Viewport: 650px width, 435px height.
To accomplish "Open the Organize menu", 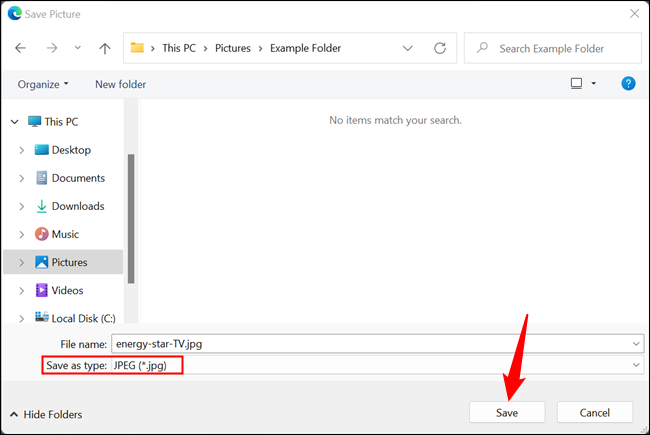I will pyautogui.click(x=43, y=84).
